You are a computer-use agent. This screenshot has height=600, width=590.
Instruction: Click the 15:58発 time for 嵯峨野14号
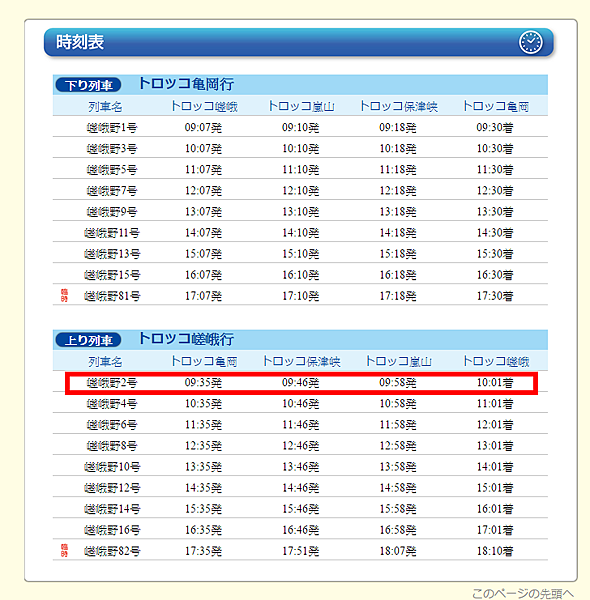[398, 509]
